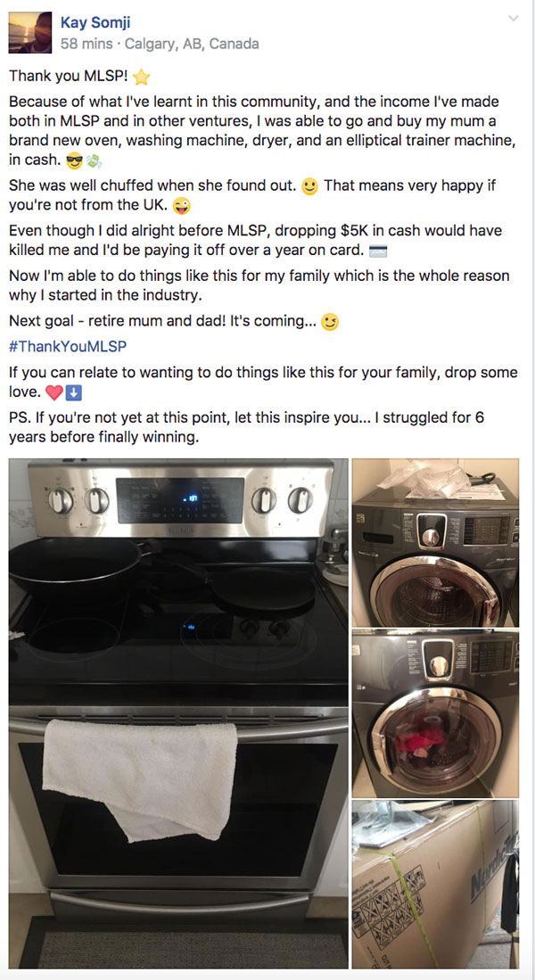Open the NordicTrack box photo
The width and height of the screenshot is (535, 980).
coord(436,885)
